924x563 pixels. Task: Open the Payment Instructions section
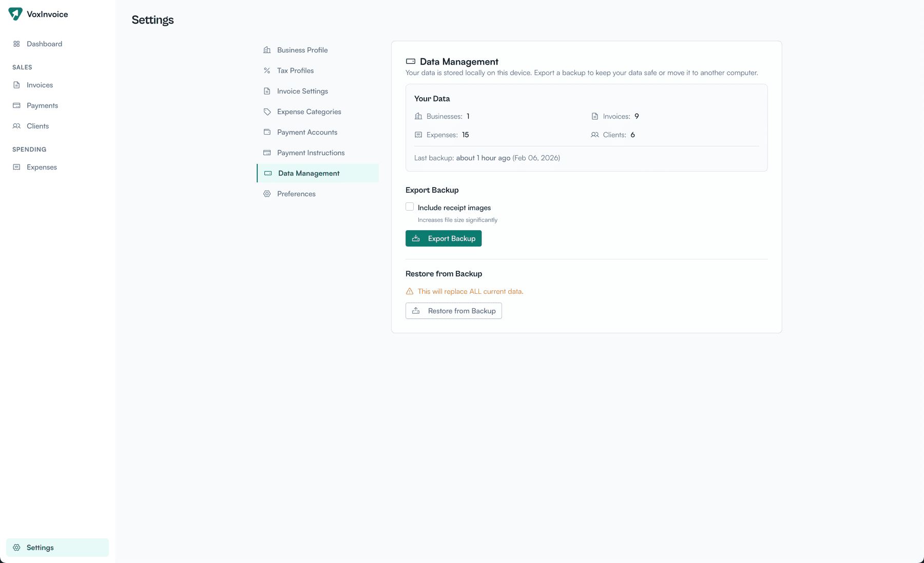tap(311, 153)
